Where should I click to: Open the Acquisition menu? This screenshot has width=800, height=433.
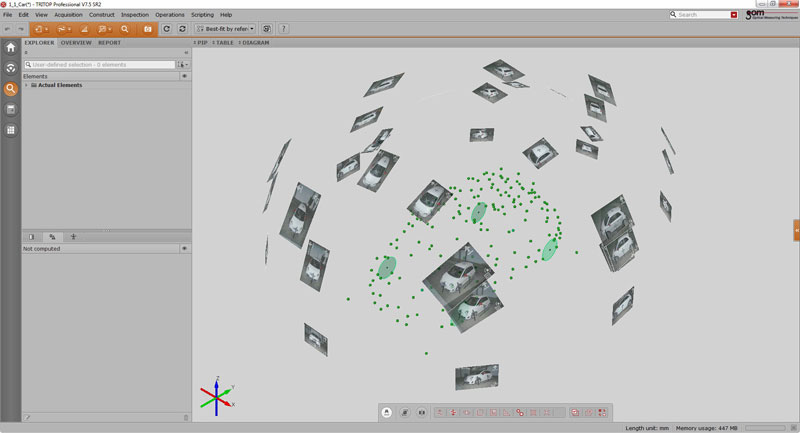pos(68,15)
